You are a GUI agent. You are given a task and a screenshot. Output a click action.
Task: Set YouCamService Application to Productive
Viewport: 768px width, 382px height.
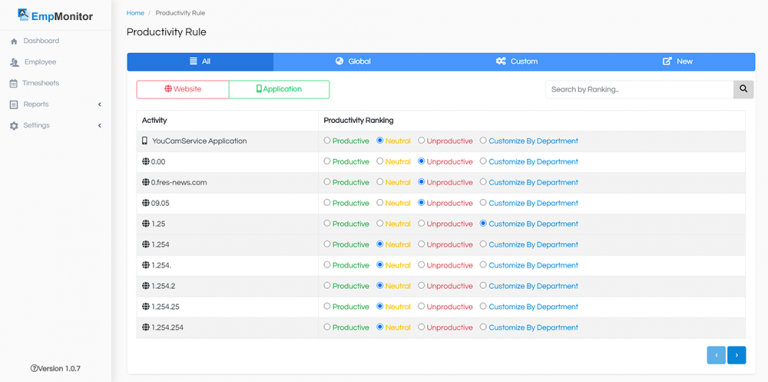[x=327, y=141]
